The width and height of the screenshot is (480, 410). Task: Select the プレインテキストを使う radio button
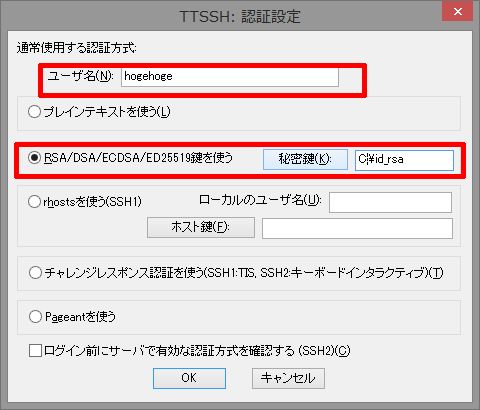point(34,112)
